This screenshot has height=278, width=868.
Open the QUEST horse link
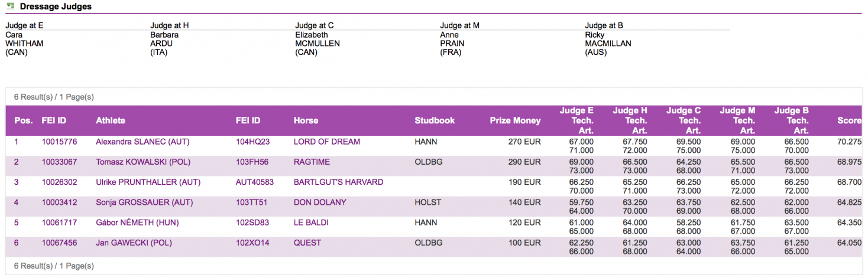pyautogui.click(x=307, y=243)
